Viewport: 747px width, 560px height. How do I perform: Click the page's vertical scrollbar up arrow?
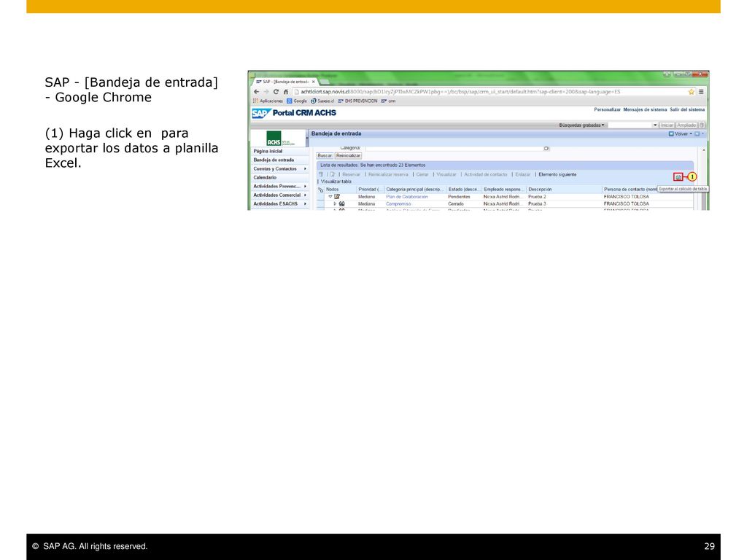(704, 150)
